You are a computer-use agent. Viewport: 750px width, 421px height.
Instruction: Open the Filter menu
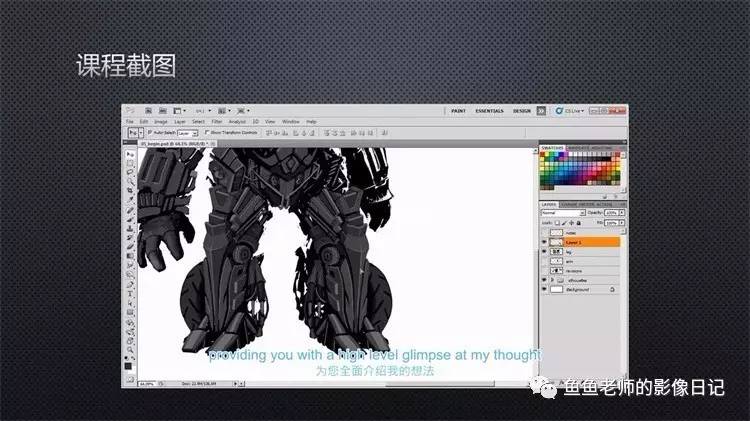point(217,122)
